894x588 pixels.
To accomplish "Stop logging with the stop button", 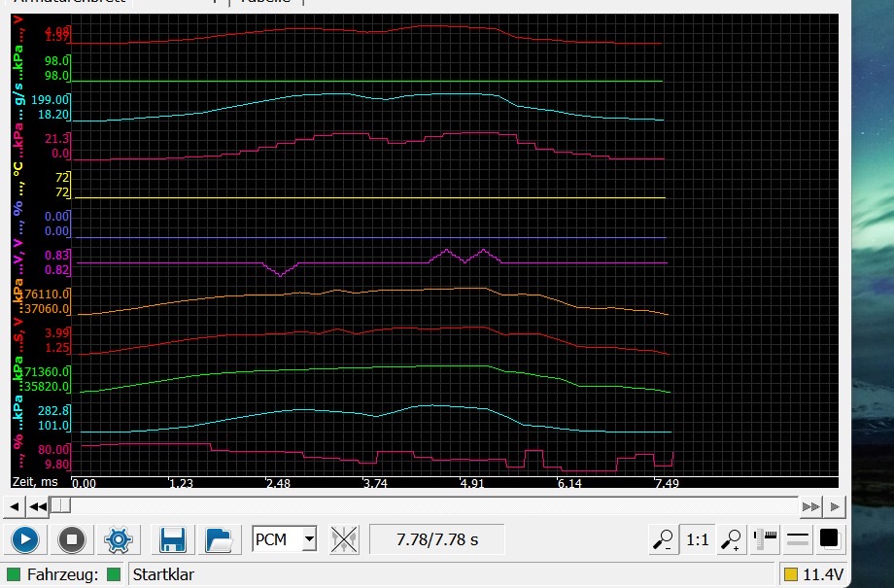I will click(x=72, y=539).
